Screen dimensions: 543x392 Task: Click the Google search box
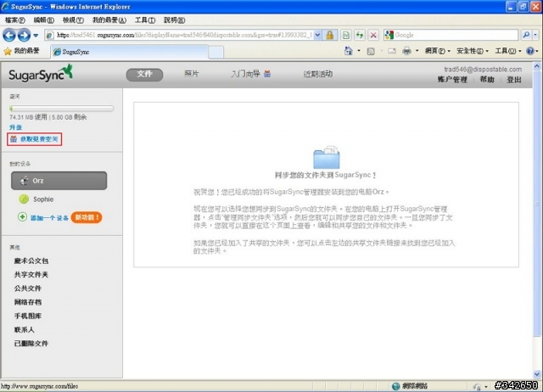[x=456, y=35]
